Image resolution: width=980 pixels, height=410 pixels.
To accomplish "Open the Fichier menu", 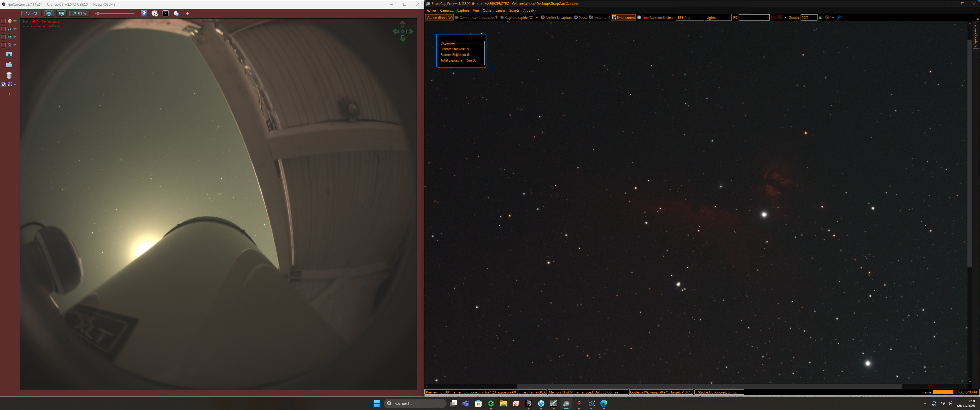I will point(431,11).
